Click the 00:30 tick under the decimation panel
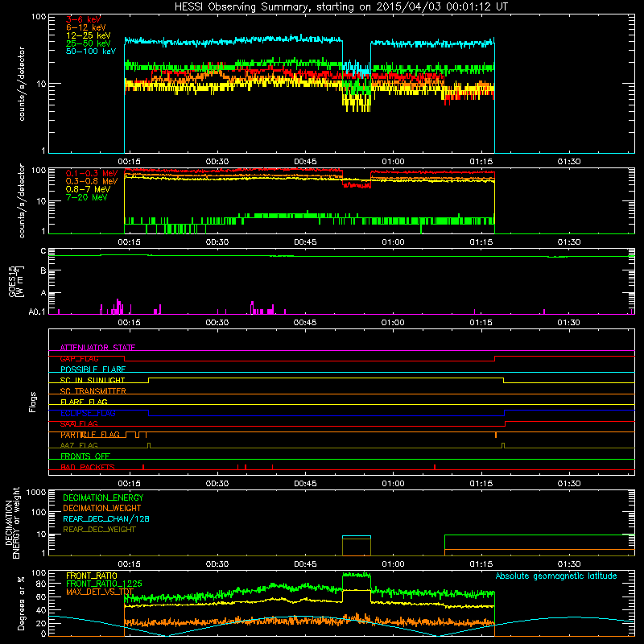 click(217, 564)
